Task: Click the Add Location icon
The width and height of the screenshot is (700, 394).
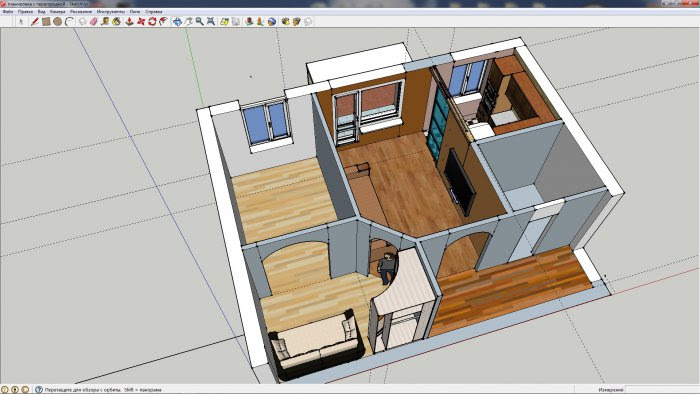Action: tap(224, 21)
